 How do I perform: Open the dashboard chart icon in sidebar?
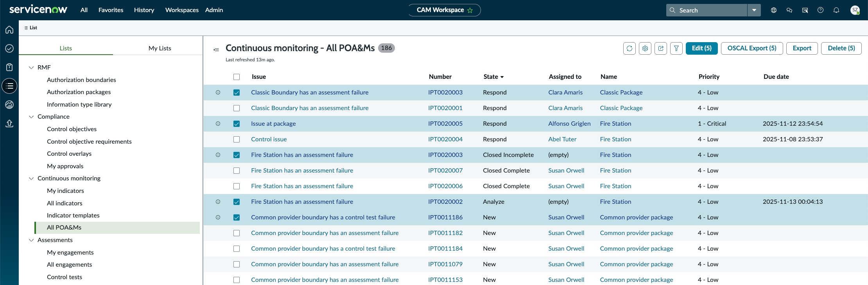(9, 105)
